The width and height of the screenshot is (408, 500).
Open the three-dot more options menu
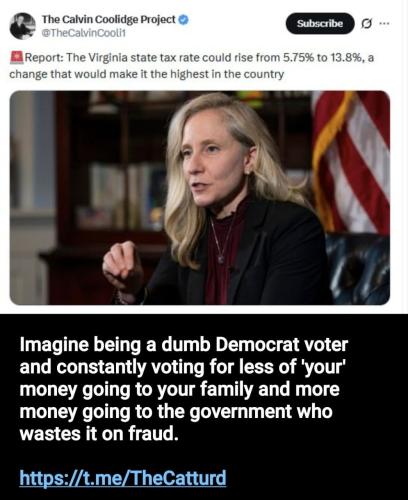384,23
